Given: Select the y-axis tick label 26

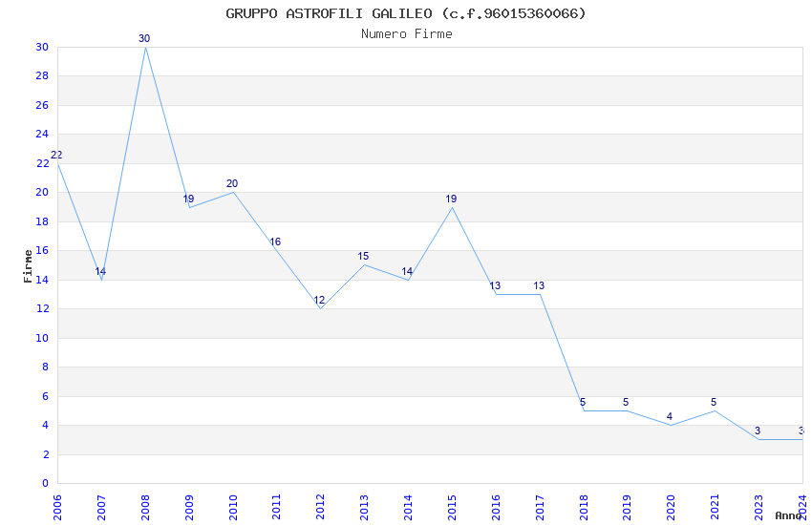Looking at the screenshot, I should (42, 105).
